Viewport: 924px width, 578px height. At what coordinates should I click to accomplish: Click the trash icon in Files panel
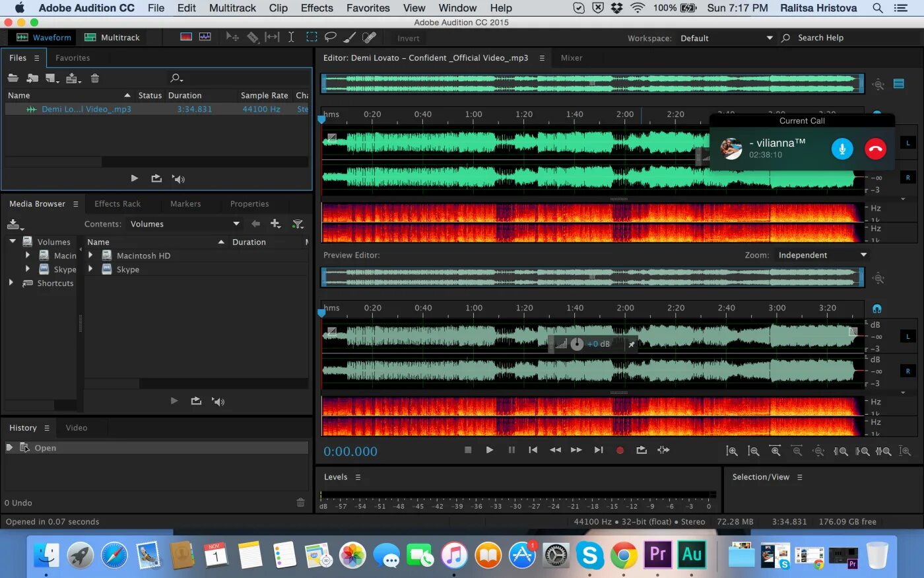click(95, 78)
